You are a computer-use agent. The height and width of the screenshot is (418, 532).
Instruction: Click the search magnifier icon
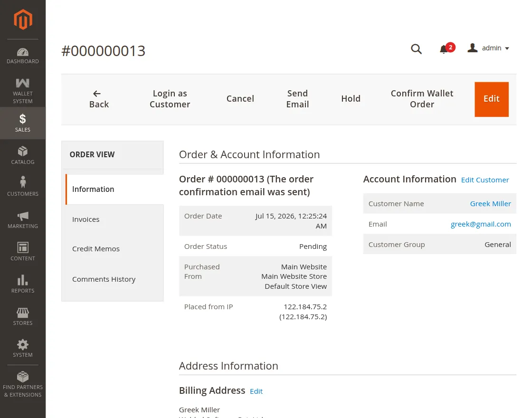(x=416, y=49)
